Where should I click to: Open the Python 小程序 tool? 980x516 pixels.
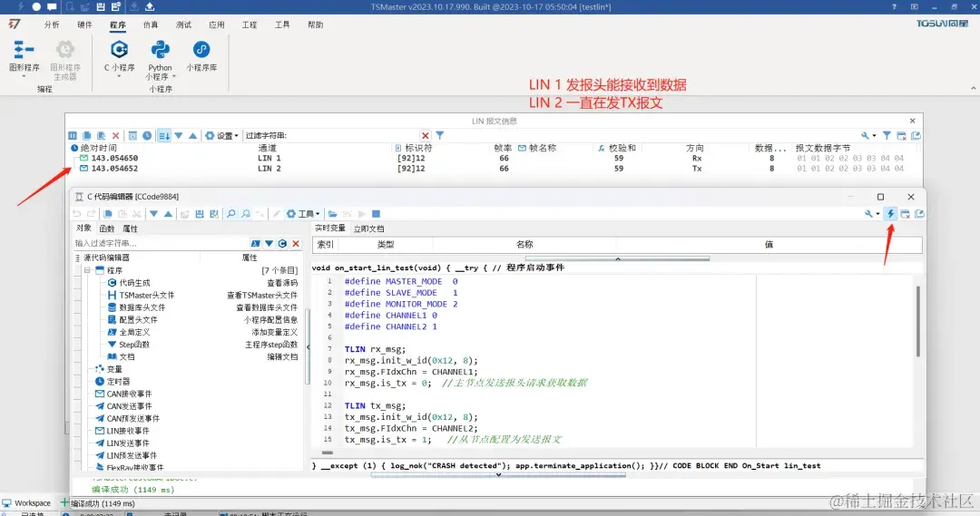point(160,59)
